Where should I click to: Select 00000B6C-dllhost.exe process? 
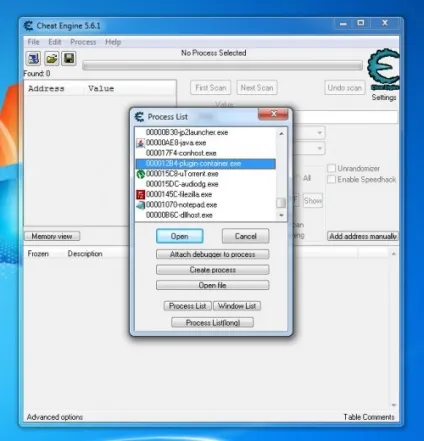206,215
